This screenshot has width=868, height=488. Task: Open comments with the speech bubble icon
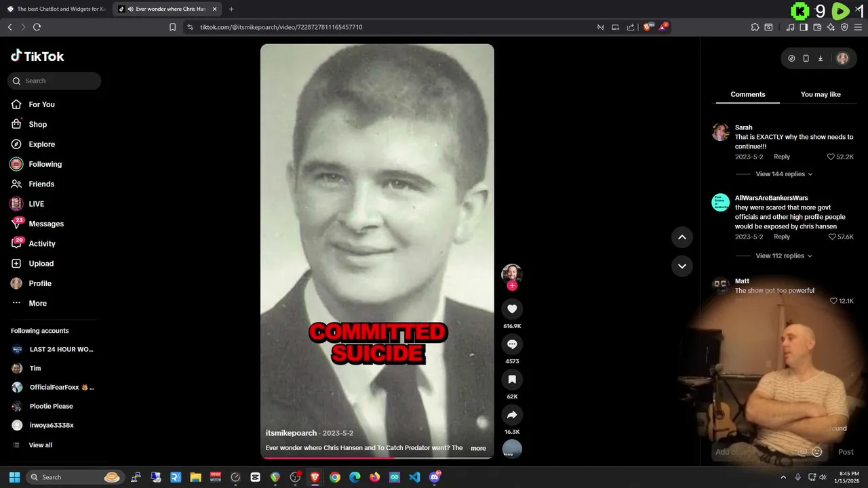pyautogui.click(x=512, y=344)
